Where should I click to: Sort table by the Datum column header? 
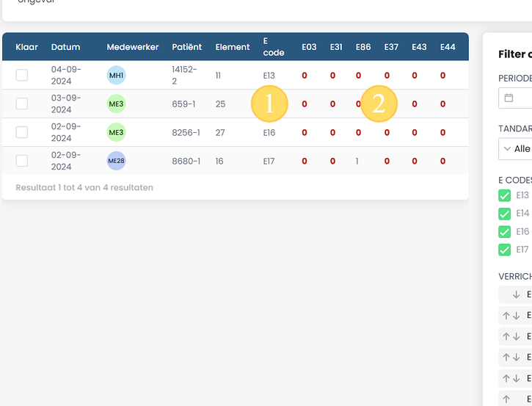[x=65, y=47]
